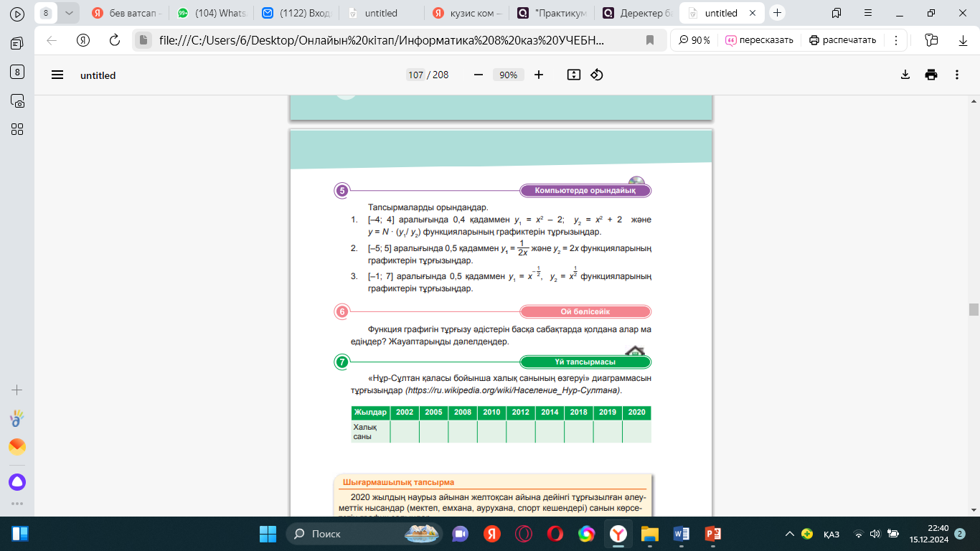Image resolution: width=980 pixels, height=551 pixels.
Task: Switch to the бев ватсап tab
Action: point(126,13)
